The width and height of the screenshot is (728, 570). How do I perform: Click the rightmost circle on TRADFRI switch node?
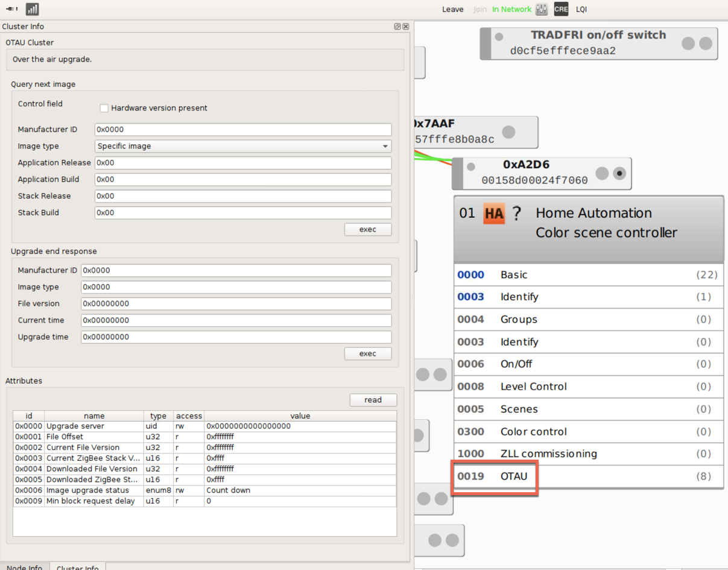pyautogui.click(x=705, y=43)
